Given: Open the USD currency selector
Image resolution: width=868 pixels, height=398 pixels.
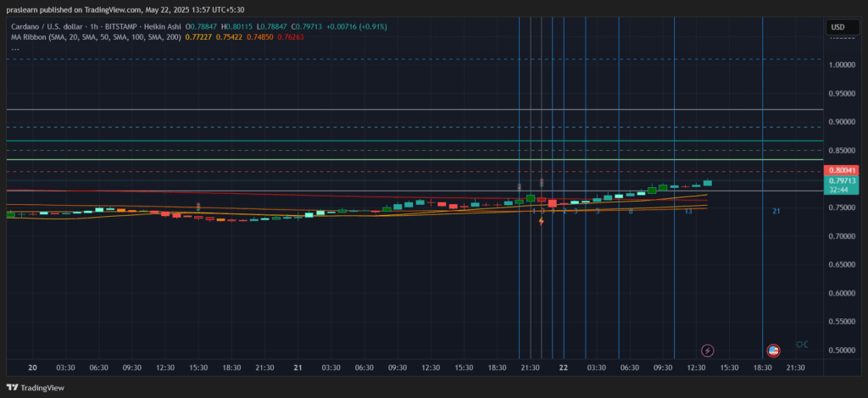Looking at the screenshot, I should [x=837, y=27].
